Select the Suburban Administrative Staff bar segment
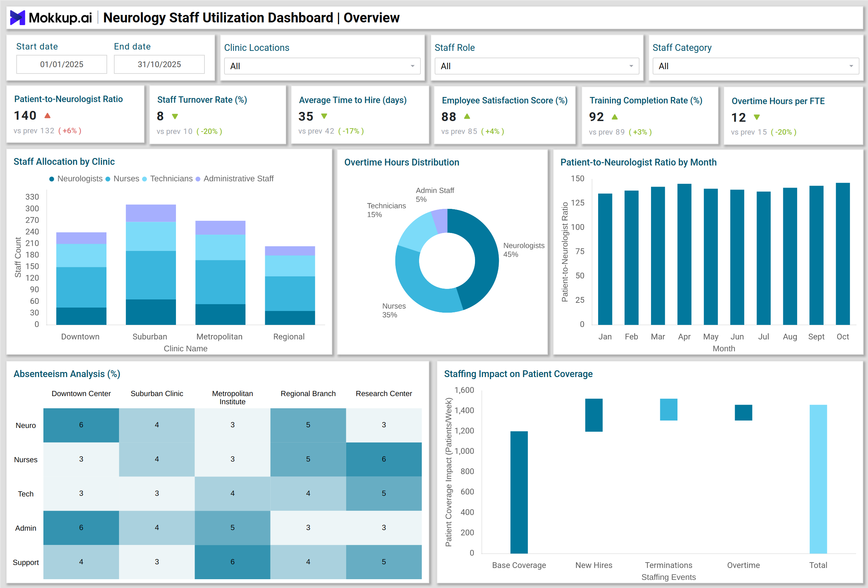The height and width of the screenshot is (588, 868). click(x=151, y=213)
